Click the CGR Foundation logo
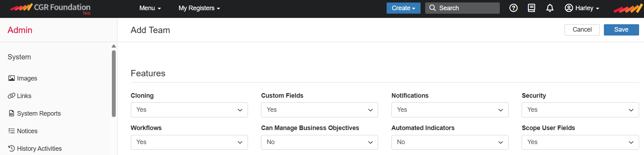Viewport: 644px width, 155px height. [x=50, y=8]
